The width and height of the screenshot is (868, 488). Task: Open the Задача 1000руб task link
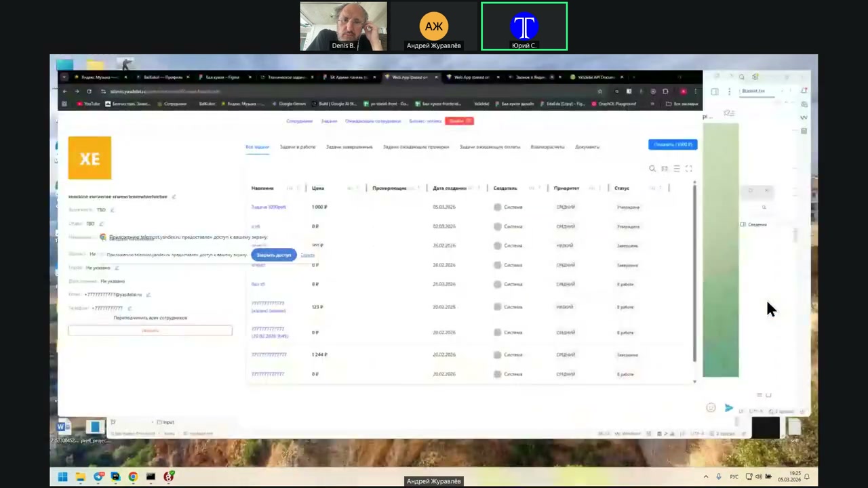[269, 207]
